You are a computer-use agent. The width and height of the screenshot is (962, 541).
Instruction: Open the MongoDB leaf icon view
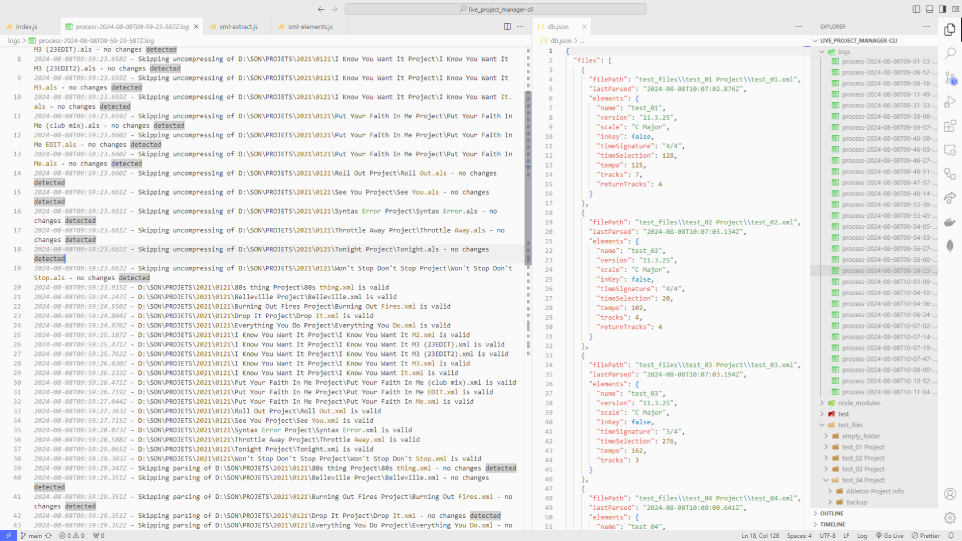(950, 246)
